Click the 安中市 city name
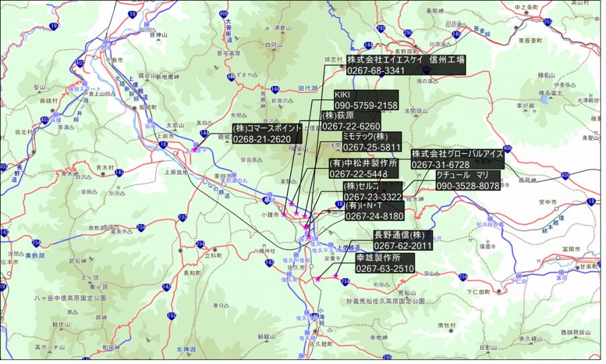 548,202
